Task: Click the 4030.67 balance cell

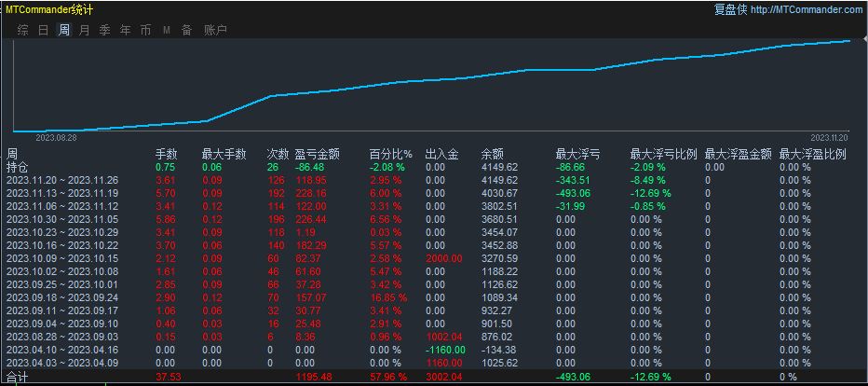Action: coord(499,193)
